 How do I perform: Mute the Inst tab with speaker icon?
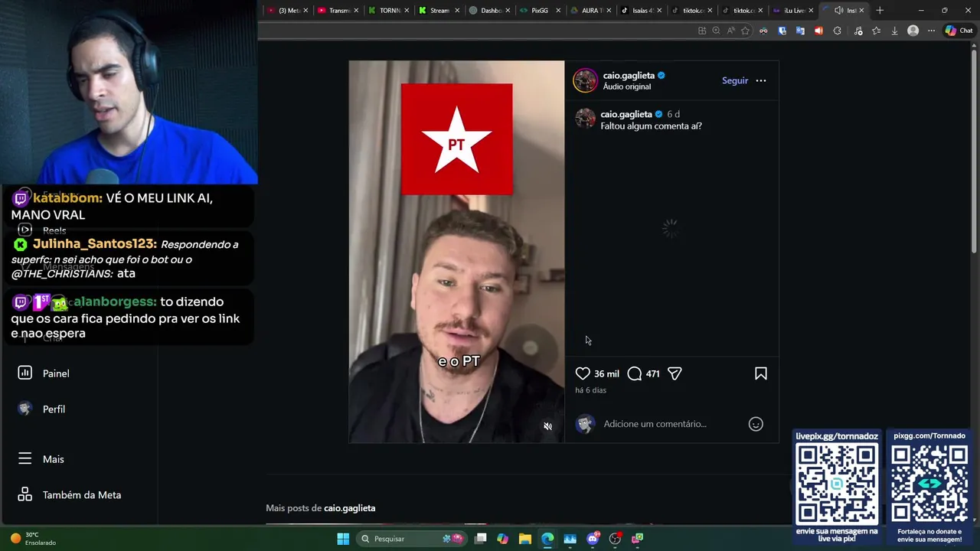pos(838,10)
